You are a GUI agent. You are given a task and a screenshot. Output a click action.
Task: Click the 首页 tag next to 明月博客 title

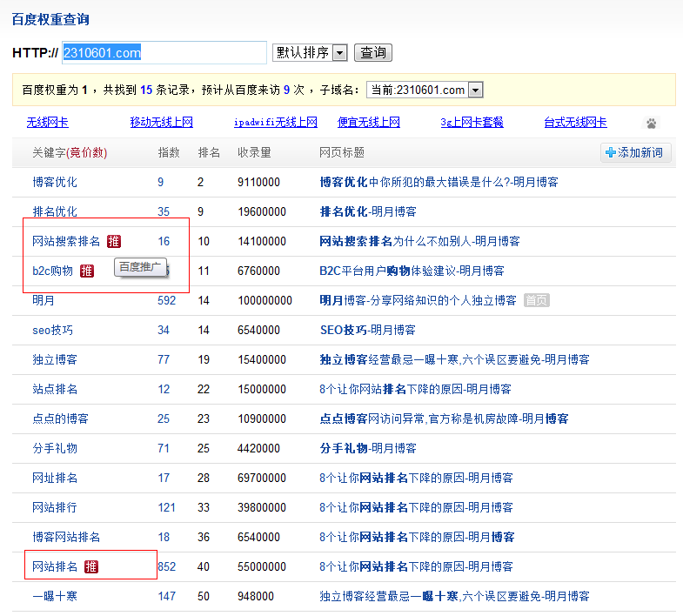(x=536, y=300)
